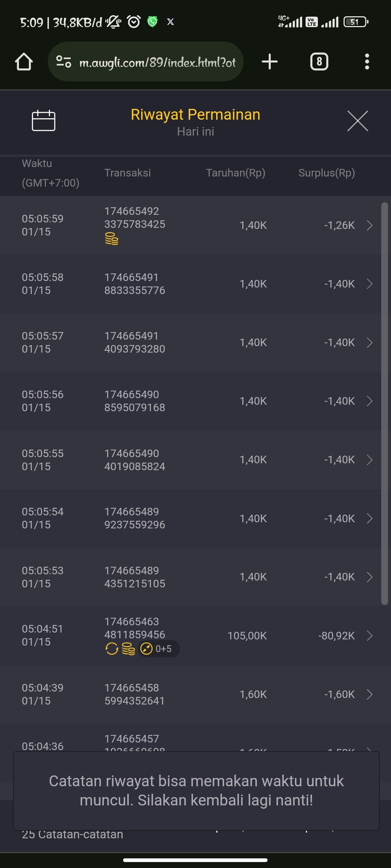The width and height of the screenshot is (391, 868).
Task: Tap the Hari ini date label
Action: point(195,132)
